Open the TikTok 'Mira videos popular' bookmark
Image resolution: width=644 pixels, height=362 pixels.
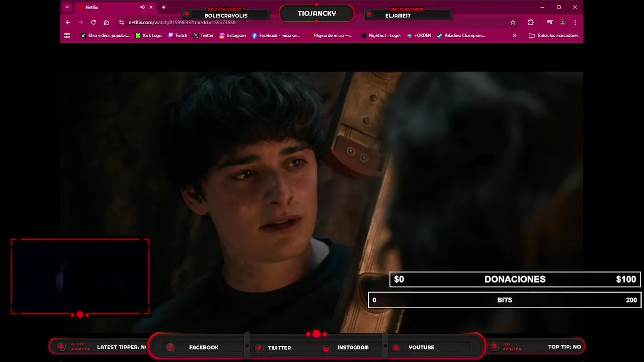(x=105, y=36)
